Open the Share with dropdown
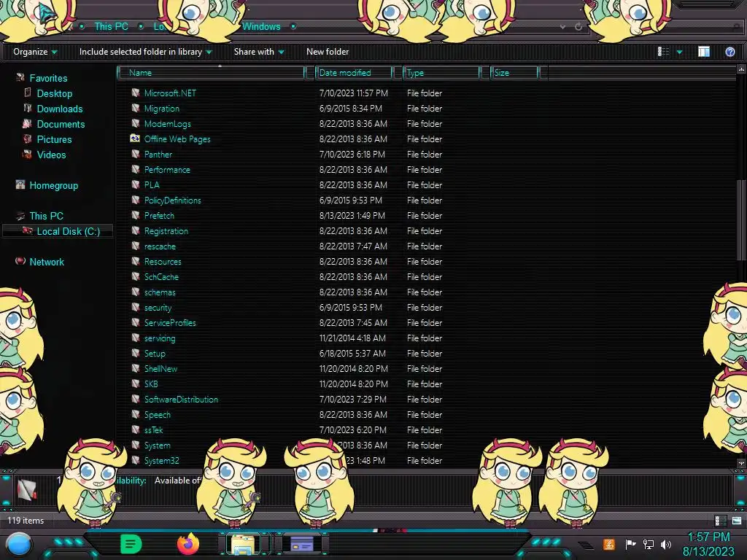Viewport: 747px width, 560px height. 259,52
